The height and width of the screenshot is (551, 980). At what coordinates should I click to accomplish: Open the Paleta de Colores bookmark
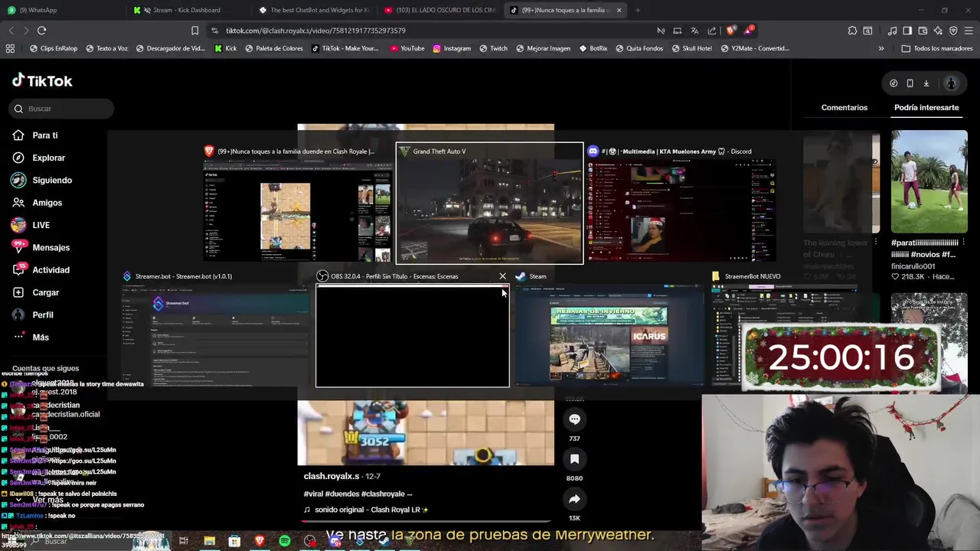click(x=273, y=48)
